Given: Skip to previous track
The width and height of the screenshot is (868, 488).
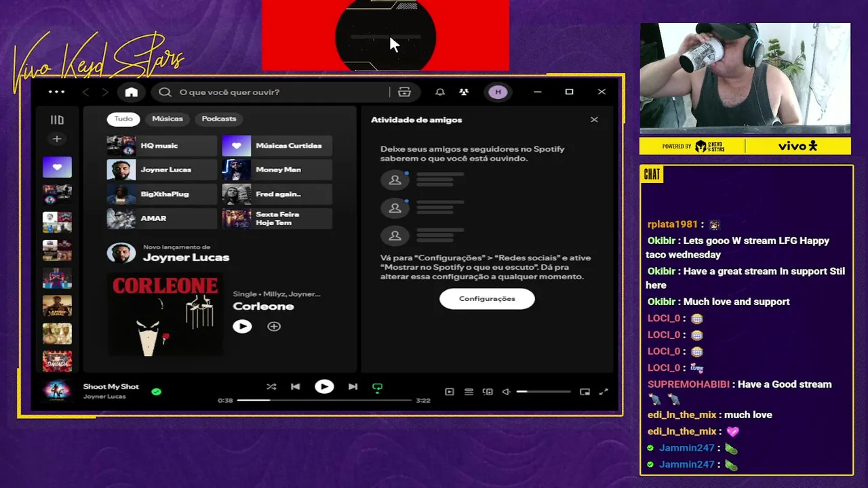Looking at the screenshot, I should (295, 386).
